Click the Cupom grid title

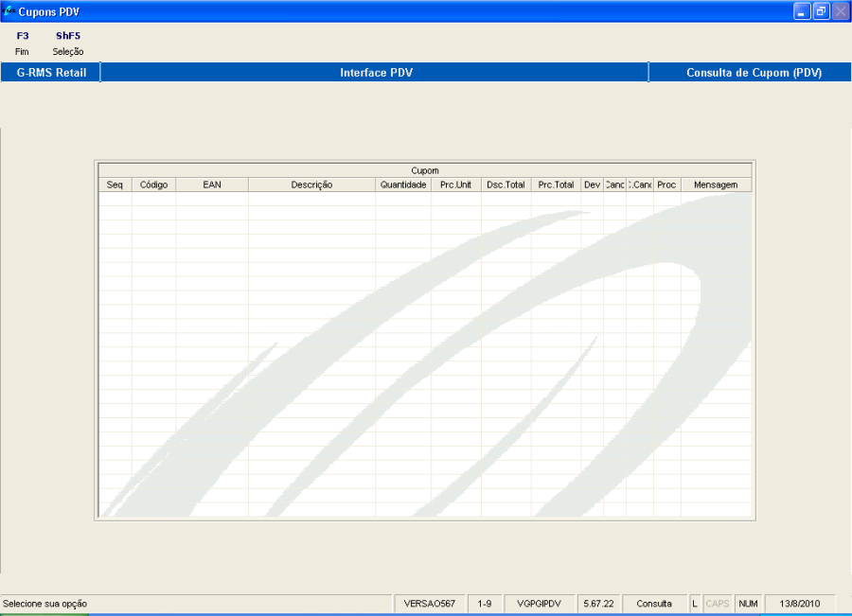pos(425,170)
